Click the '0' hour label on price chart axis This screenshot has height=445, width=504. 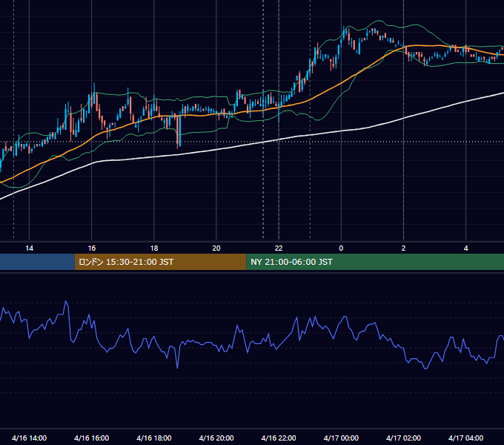click(x=341, y=248)
